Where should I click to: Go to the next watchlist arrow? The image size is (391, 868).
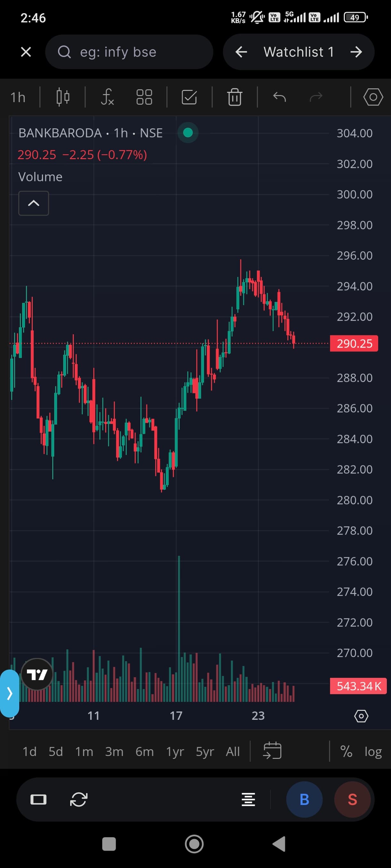(x=356, y=52)
